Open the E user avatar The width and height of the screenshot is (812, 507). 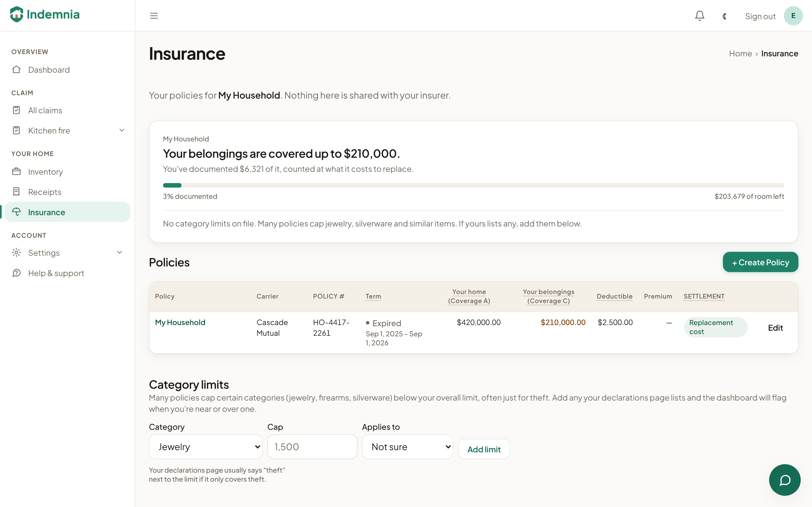[793, 16]
